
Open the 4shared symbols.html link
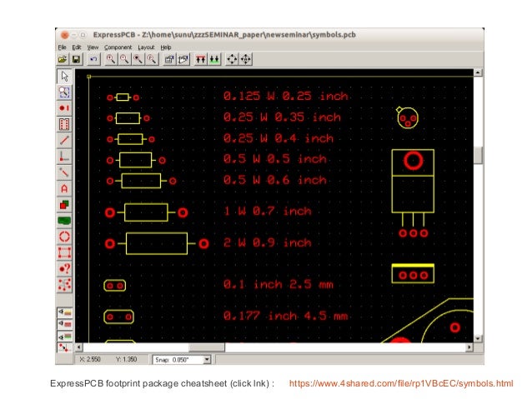[x=401, y=383]
